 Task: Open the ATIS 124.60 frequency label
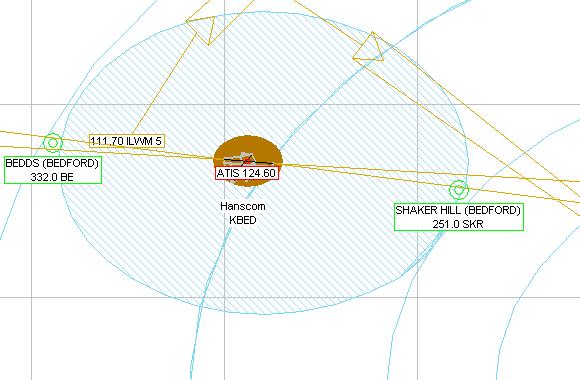coord(247,173)
